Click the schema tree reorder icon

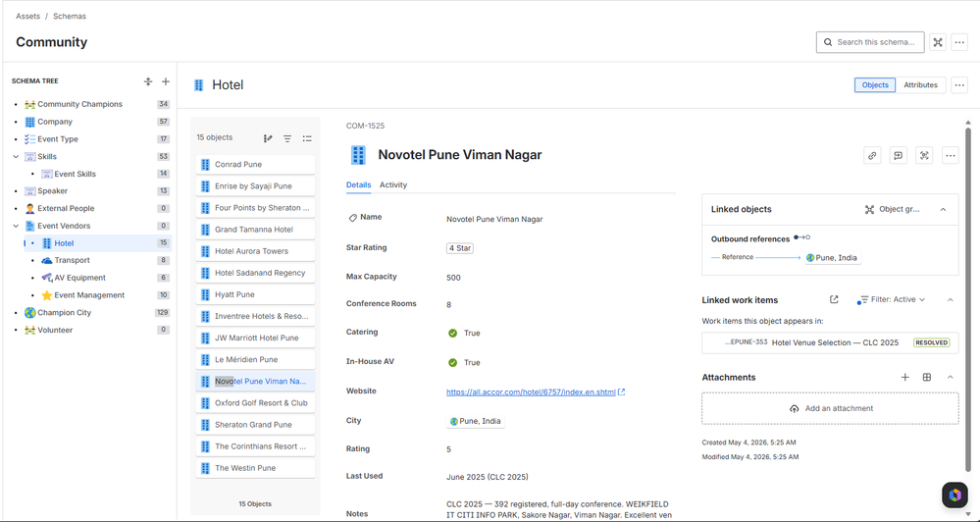(148, 81)
